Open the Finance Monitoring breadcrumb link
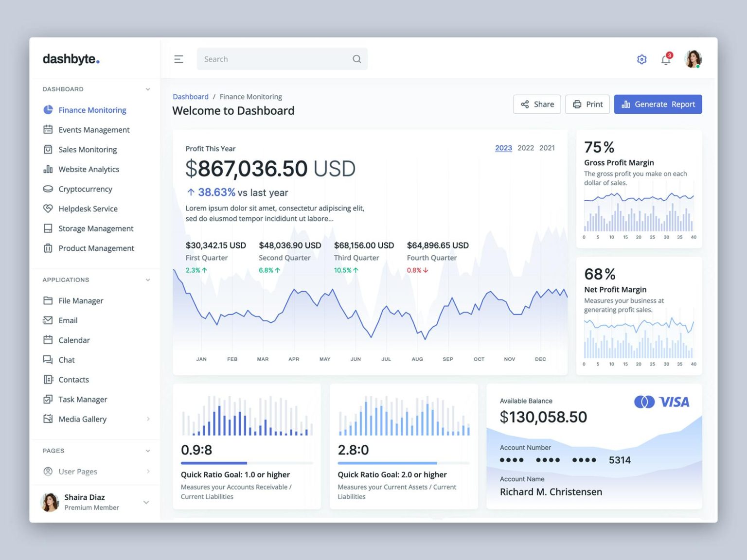Screen dimensions: 747x560 point(251,96)
